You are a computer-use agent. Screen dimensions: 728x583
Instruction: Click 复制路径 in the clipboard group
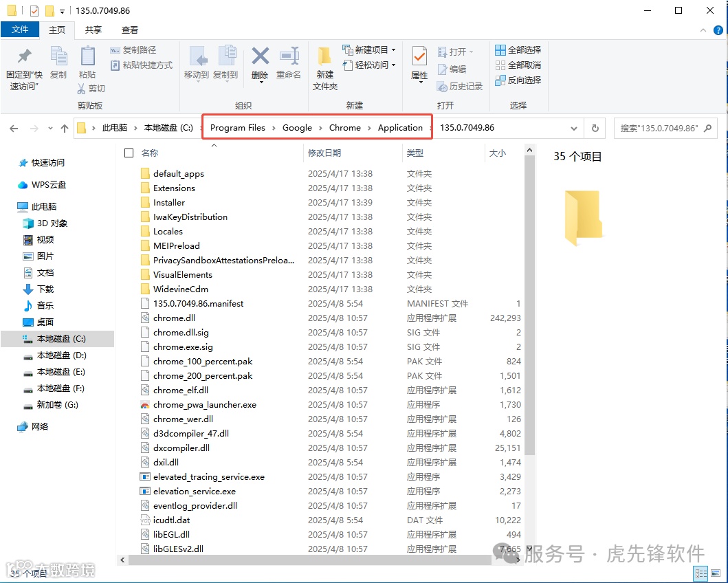tap(133, 50)
